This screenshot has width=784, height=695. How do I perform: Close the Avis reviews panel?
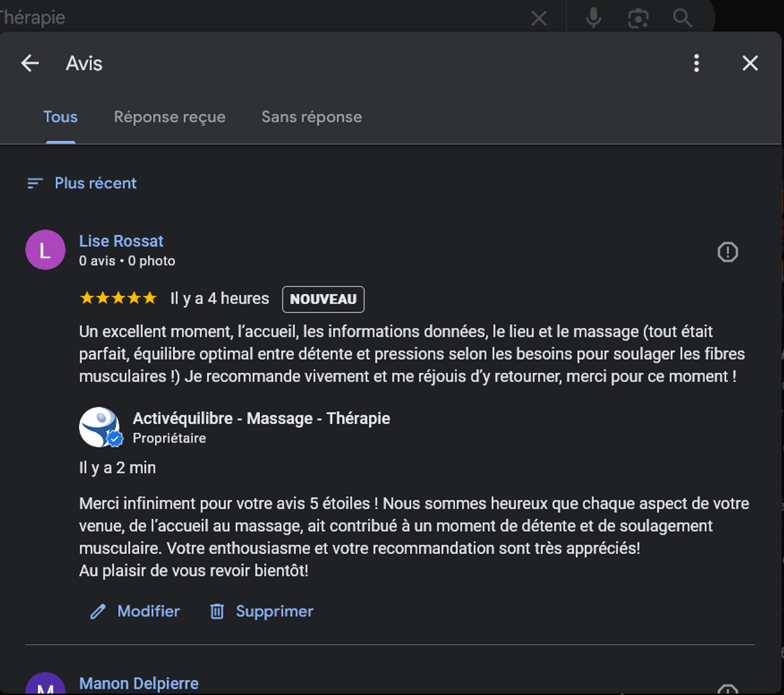tap(750, 63)
